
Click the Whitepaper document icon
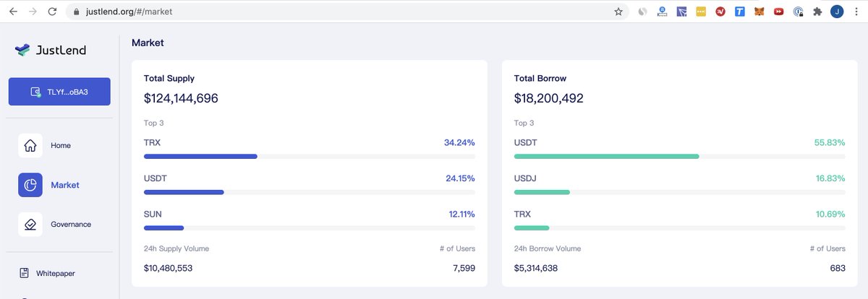pyautogui.click(x=24, y=274)
